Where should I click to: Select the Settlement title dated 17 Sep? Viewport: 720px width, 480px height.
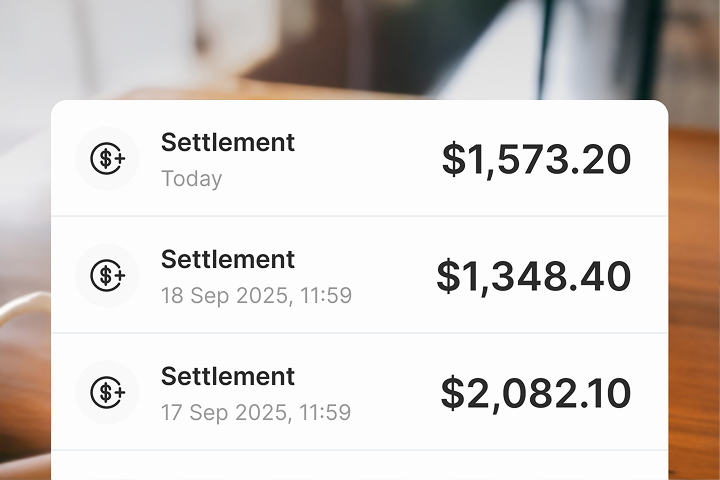click(x=228, y=377)
